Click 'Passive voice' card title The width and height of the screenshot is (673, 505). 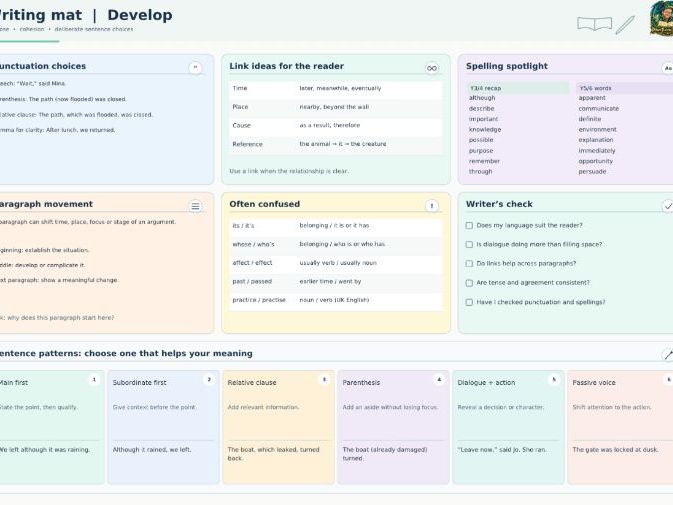[594, 383]
